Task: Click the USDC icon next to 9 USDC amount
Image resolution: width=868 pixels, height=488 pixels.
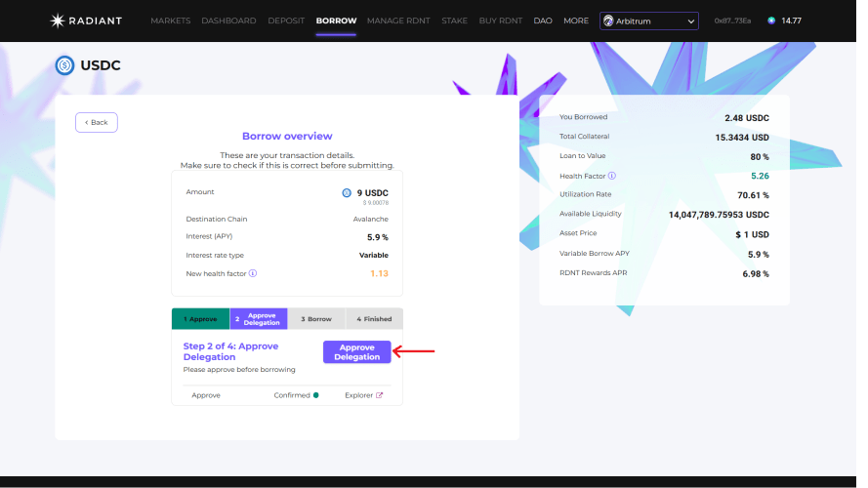Action: [x=347, y=193]
